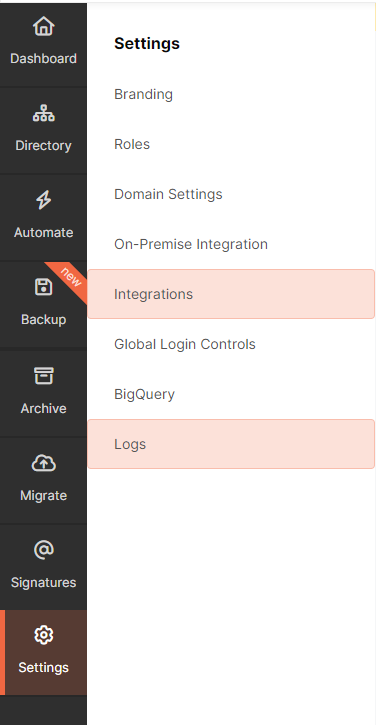Click the Settings label in dark sidebar
Screen dimensions: 376x725
pos(43,668)
